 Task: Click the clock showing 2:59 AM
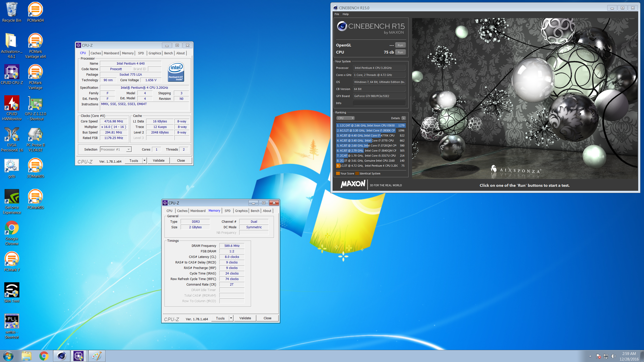point(629,353)
